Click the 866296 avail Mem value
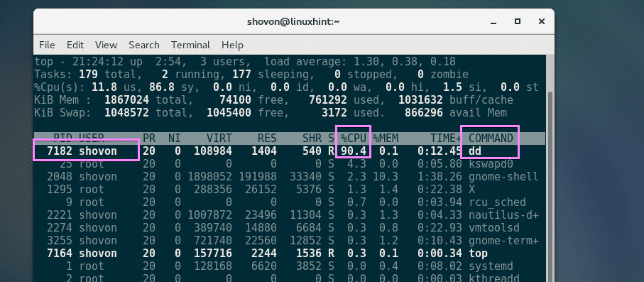The height and width of the screenshot is (282, 644). 424,113
